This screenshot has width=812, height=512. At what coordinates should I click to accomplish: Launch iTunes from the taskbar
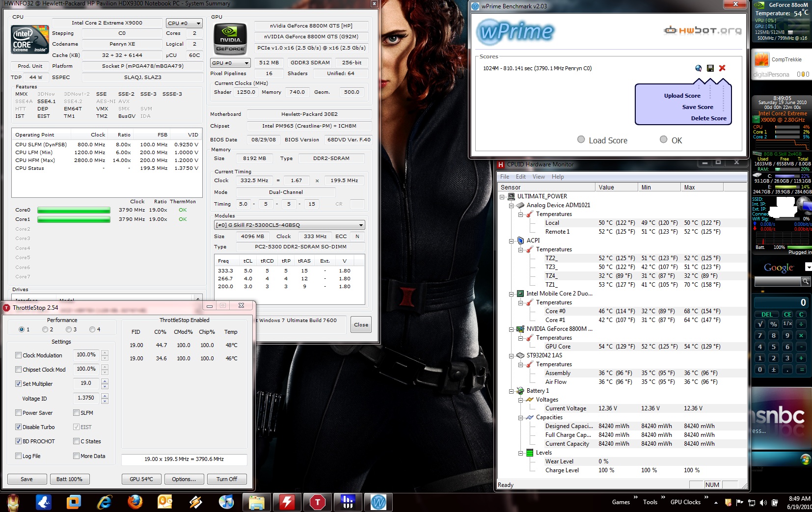(x=226, y=502)
